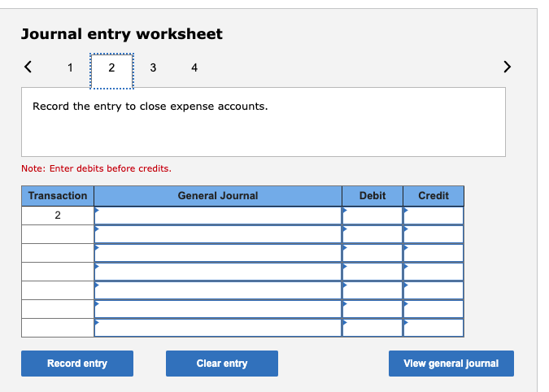This screenshot has width=549, height=392.
Task: Click Credit cell in last row
Action: pyautogui.click(x=434, y=328)
